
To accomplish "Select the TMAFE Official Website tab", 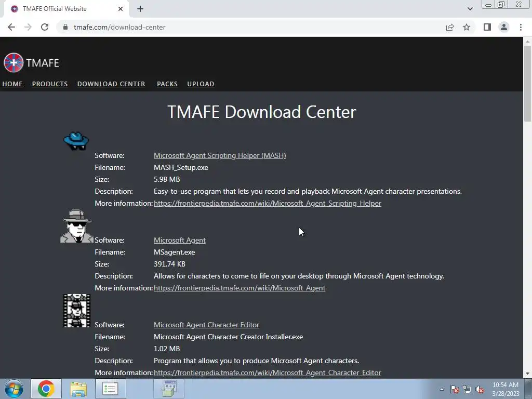I will pos(66,9).
